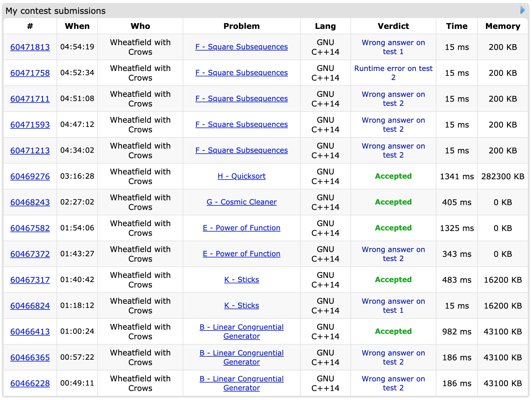Click the blue arrow icon beside submissions title

pyautogui.click(x=522, y=10)
